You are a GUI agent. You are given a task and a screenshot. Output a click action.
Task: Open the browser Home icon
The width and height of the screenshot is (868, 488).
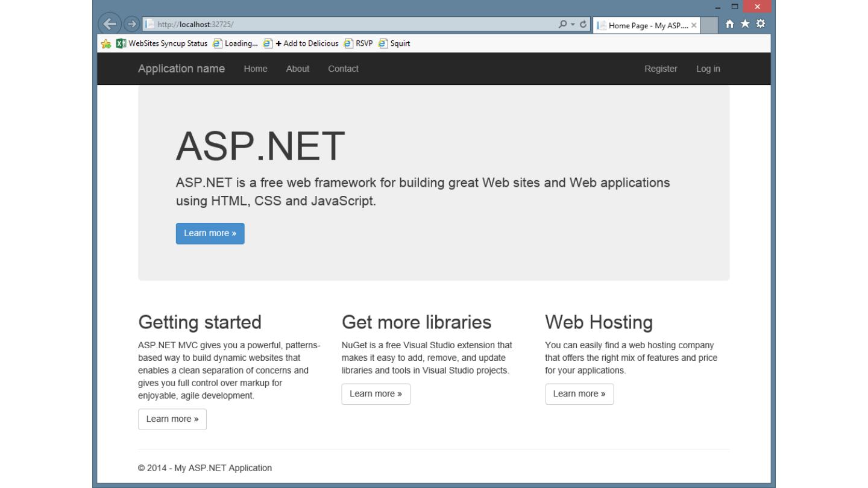[x=730, y=24]
